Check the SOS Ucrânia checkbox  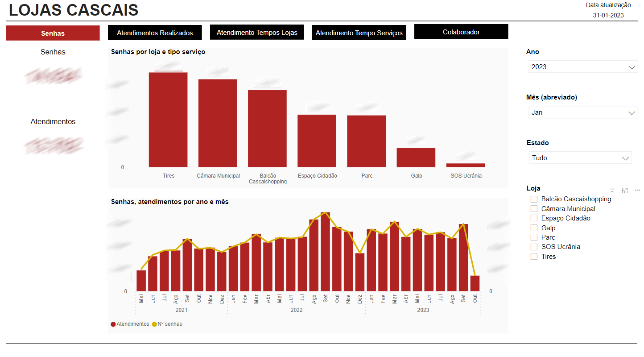pos(534,247)
